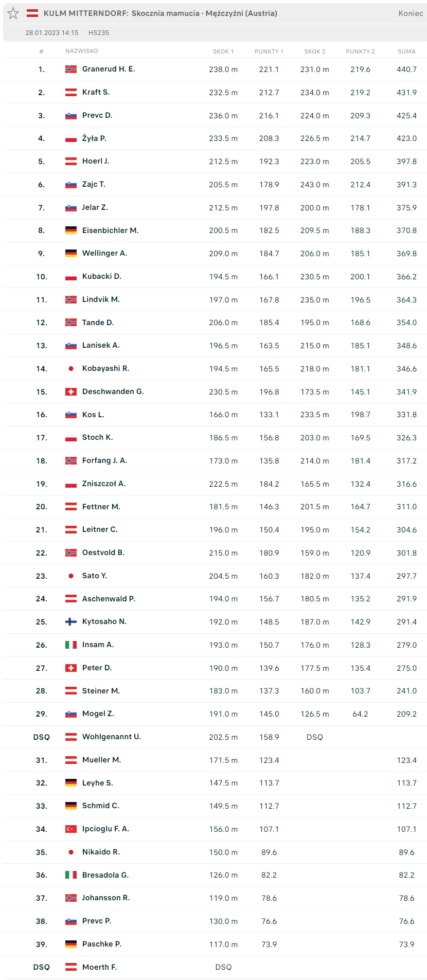Screen dimensions: 427x980
Task: Click the Koniec status label
Action: (x=411, y=13)
